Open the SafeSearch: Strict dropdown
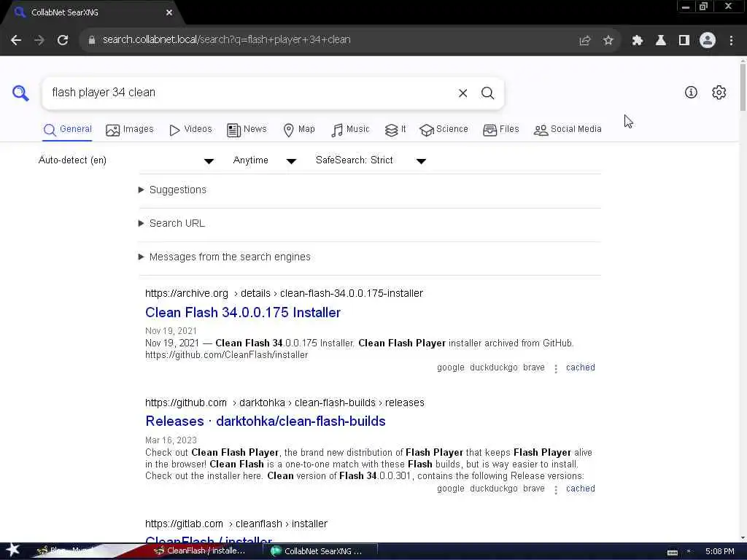 (371, 160)
